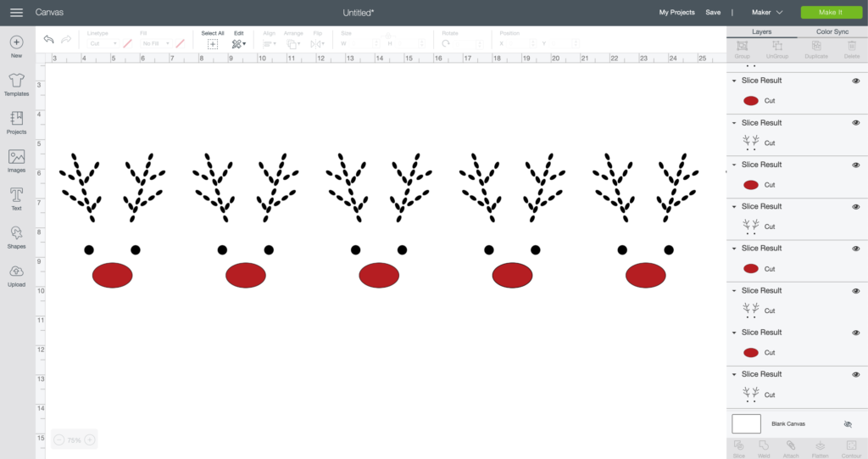Viewport: 868px width, 459px height.
Task: Click the UnGroup icon
Action: (777, 48)
